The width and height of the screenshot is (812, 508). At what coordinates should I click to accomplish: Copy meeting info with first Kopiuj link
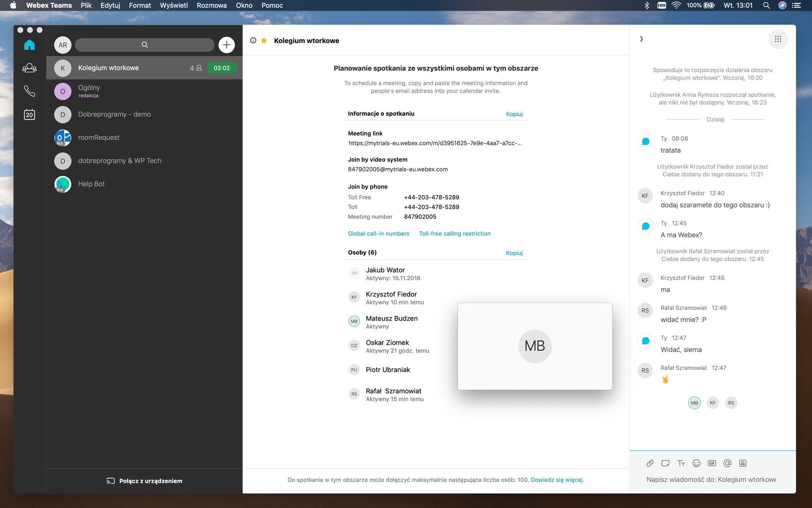[514, 114]
